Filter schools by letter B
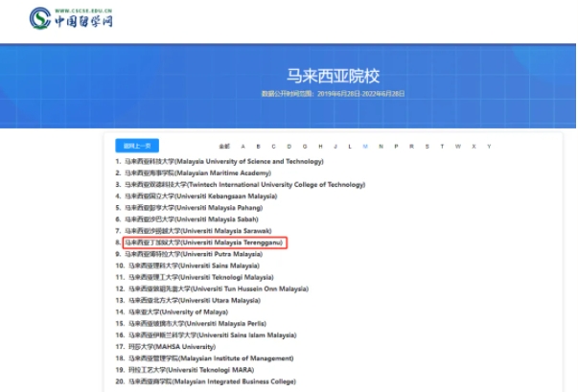 259,147
